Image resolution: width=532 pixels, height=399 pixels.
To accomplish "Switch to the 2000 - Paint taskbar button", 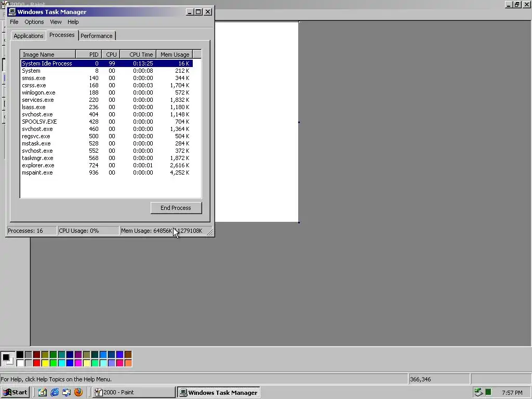I will point(134,392).
